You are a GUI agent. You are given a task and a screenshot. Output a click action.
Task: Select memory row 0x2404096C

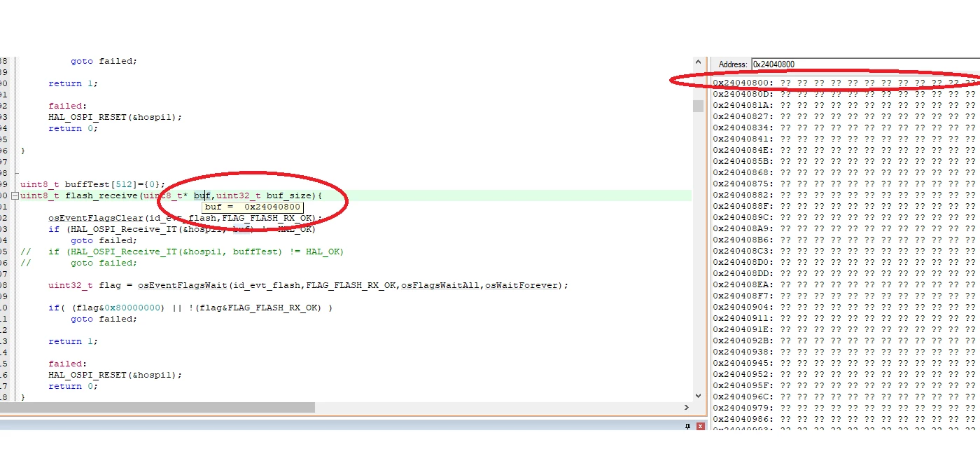click(x=845, y=397)
